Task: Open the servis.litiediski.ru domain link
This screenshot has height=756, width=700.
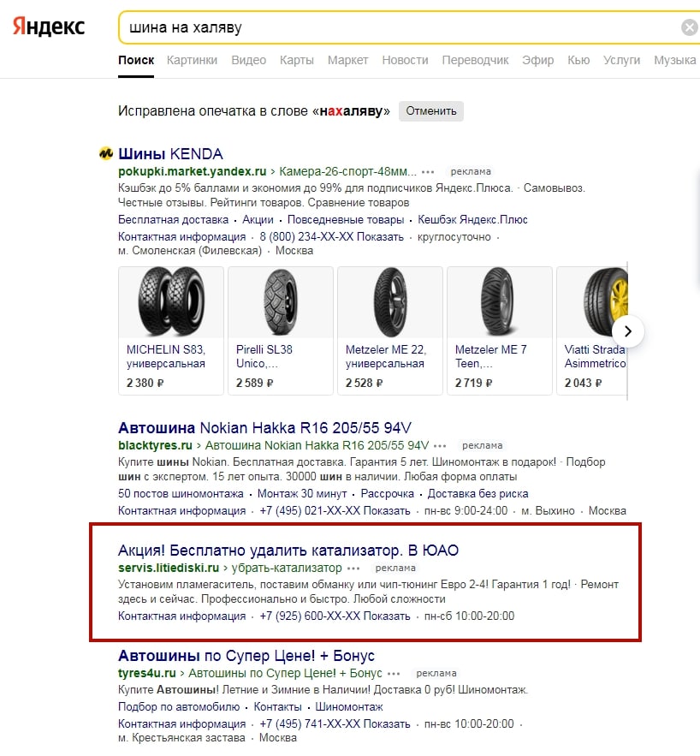Action: coord(169,568)
